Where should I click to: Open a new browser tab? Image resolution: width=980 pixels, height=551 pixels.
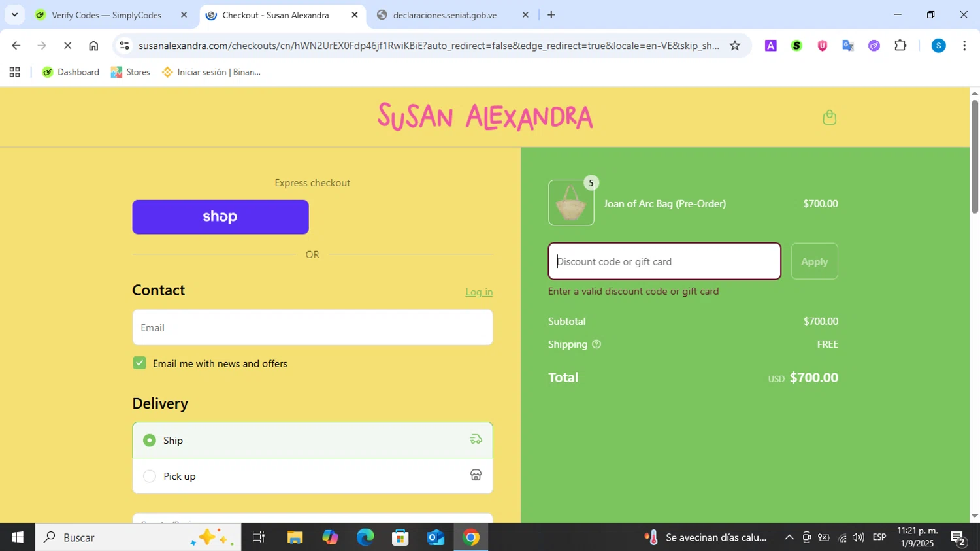[551, 15]
